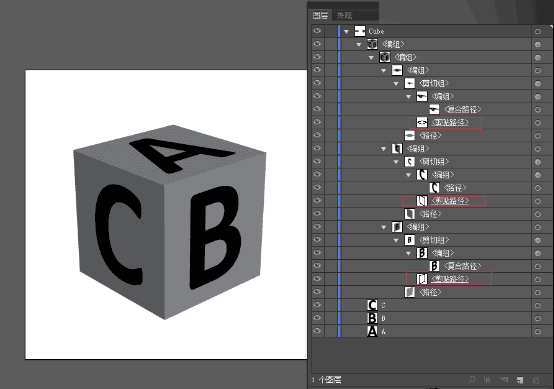Select the sublayer named B
The height and width of the screenshot is (389, 554).
click(383, 318)
